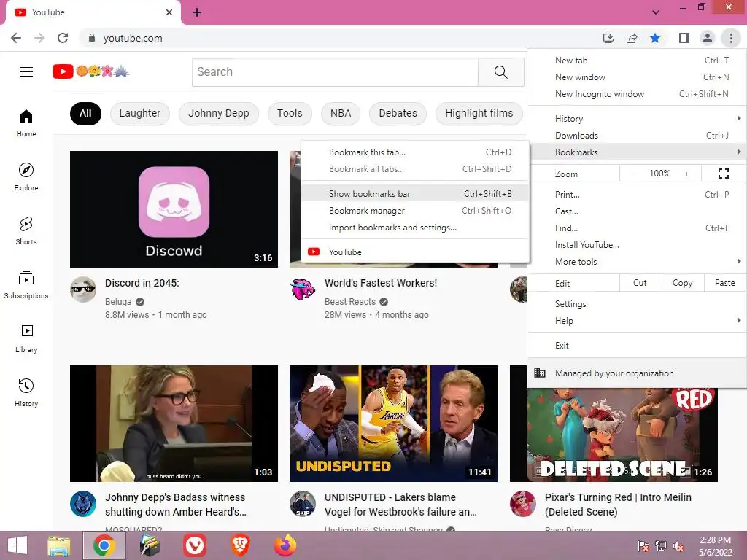Viewport: 747px width, 560px height.
Task: Click Cut in Edit row
Action: [640, 283]
